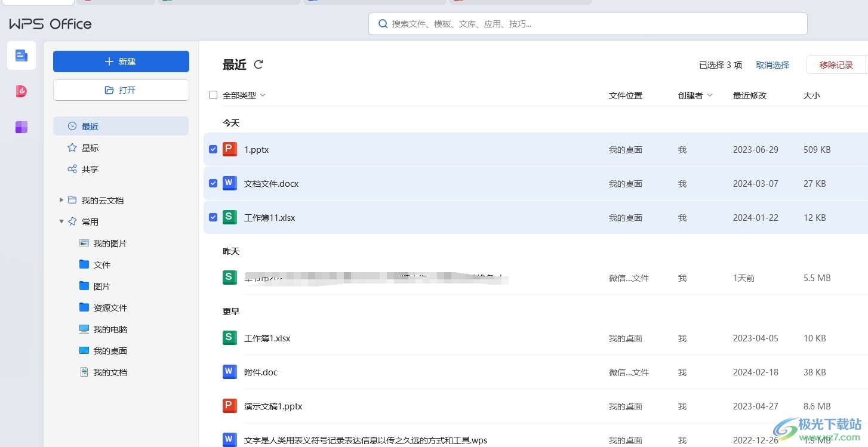Screen dimensions: 868x447
Task: Click file name 文档文件.docx
Action: (x=272, y=184)
